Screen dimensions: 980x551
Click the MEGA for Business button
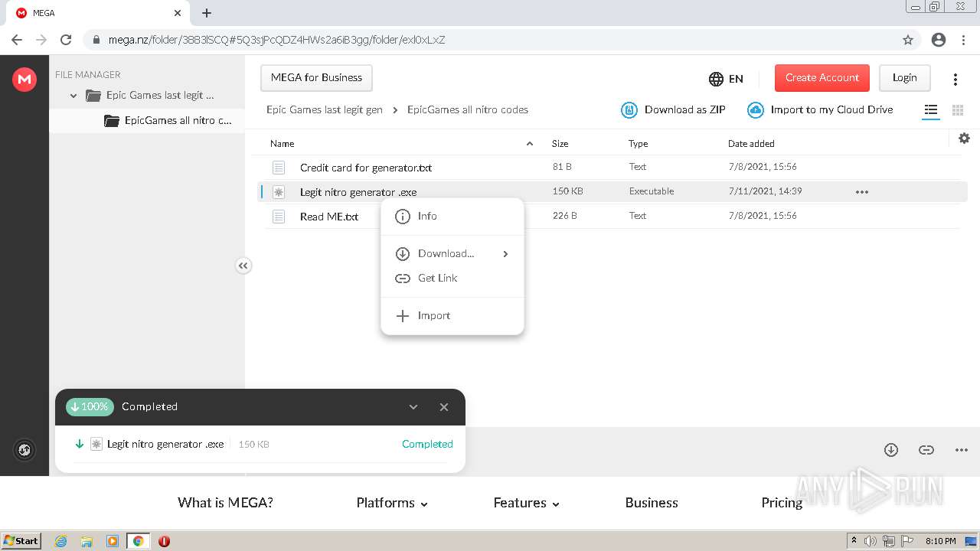pyautogui.click(x=316, y=77)
